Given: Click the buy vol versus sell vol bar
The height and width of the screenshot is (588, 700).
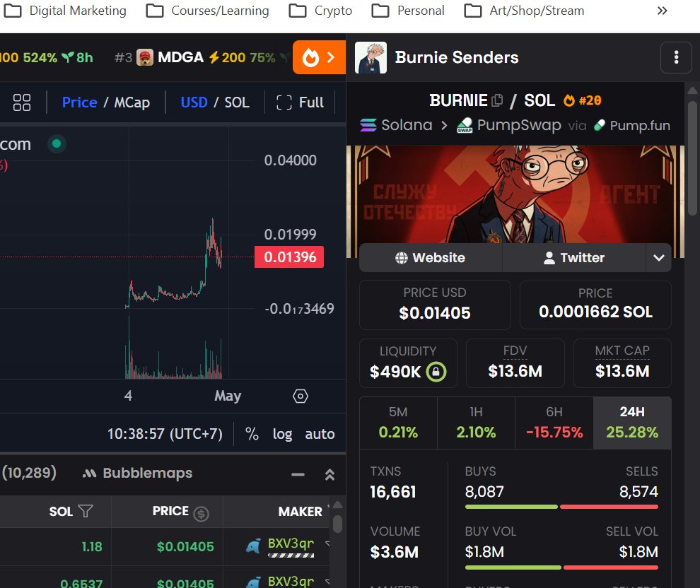Looking at the screenshot, I should point(561,568).
